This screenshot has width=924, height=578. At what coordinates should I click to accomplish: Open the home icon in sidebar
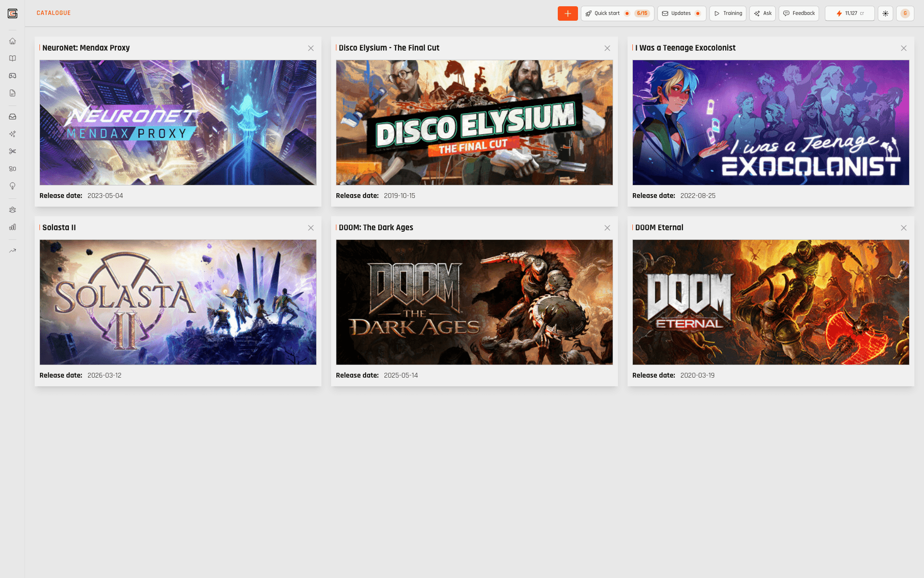coord(13,41)
